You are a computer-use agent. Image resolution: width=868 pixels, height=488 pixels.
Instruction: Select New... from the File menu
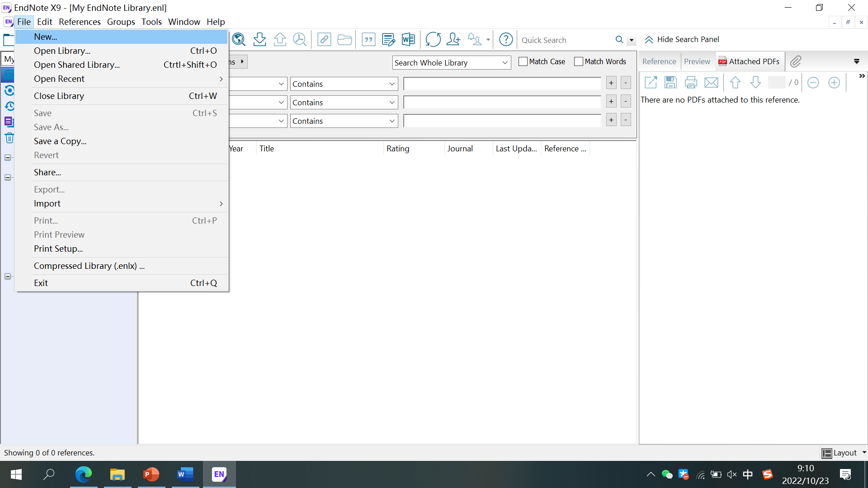click(x=45, y=37)
